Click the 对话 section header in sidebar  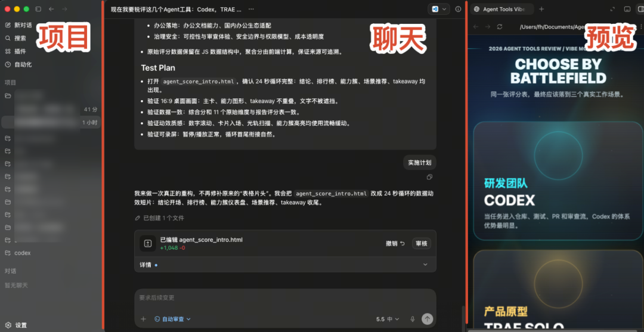(x=11, y=271)
